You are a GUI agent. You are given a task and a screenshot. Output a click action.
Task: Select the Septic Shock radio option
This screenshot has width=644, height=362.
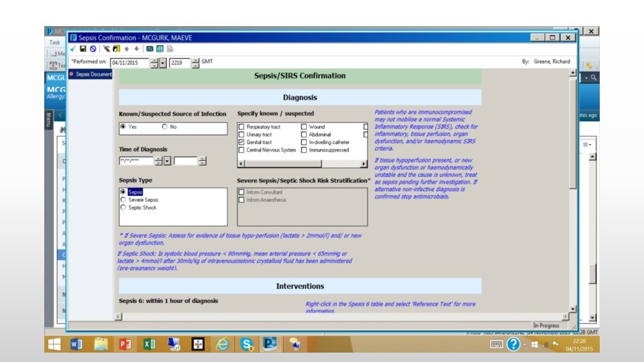click(x=123, y=208)
